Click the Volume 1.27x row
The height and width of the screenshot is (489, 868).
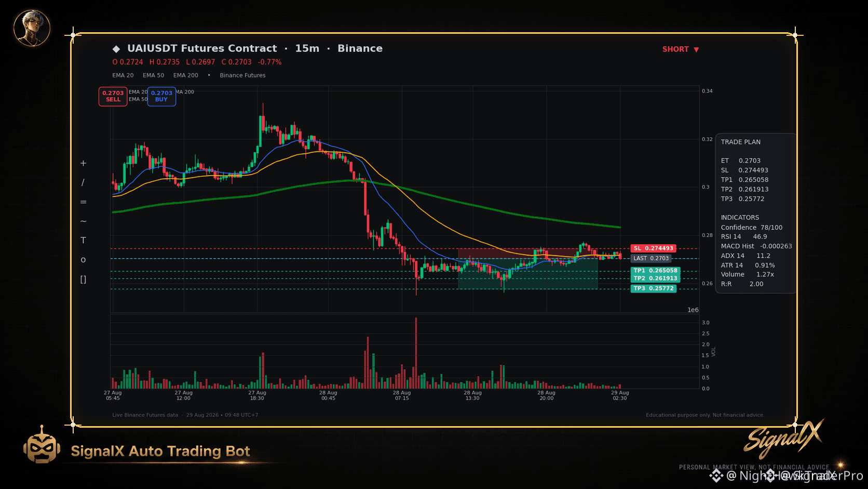(x=748, y=274)
